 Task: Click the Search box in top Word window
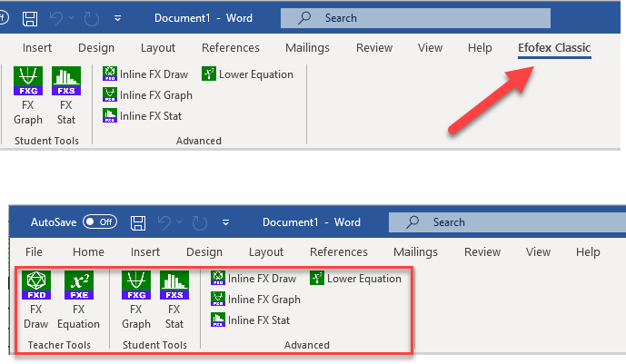(x=415, y=18)
